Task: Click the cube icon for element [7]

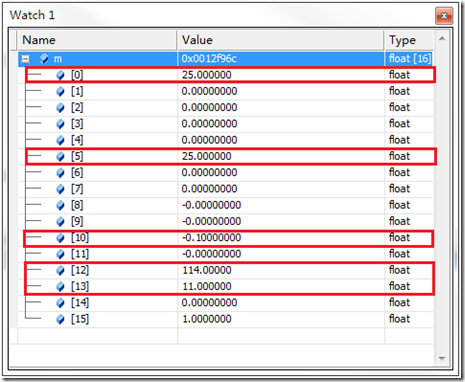Action: coord(60,189)
